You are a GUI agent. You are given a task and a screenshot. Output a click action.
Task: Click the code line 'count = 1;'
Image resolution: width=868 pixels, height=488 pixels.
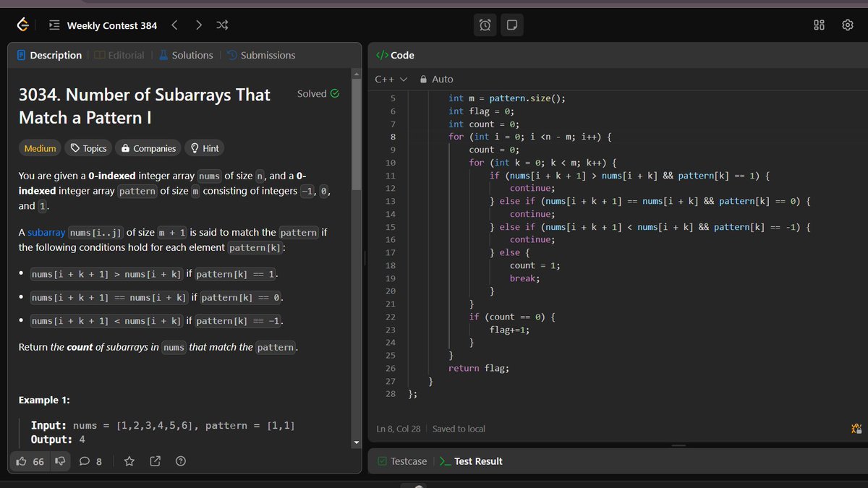[x=535, y=265]
